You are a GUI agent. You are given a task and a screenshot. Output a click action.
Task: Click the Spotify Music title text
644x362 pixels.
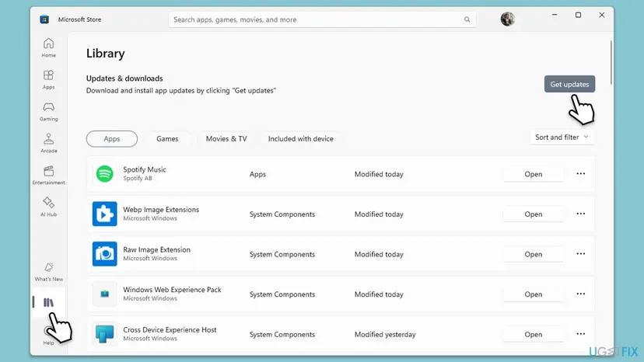(145, 169)
